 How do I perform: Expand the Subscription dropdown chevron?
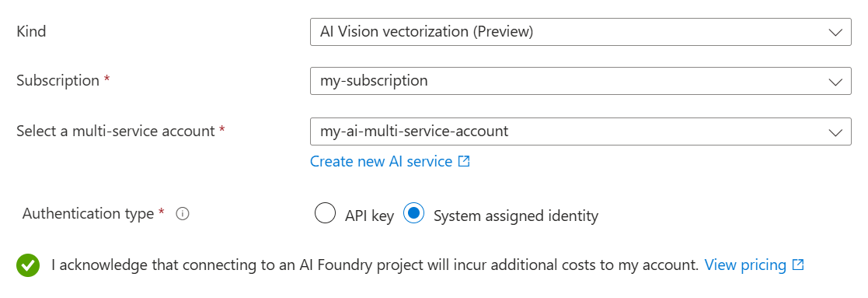[835, 82]
